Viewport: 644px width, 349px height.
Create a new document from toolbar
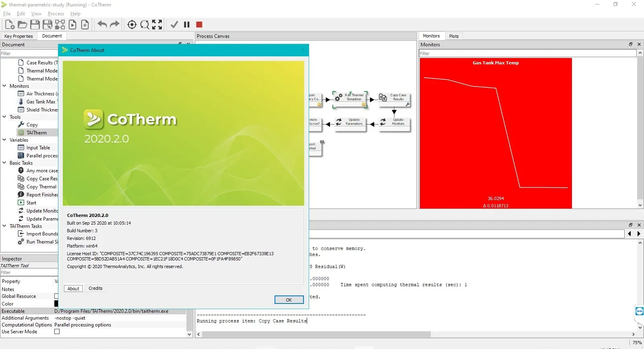pos(10,25)
